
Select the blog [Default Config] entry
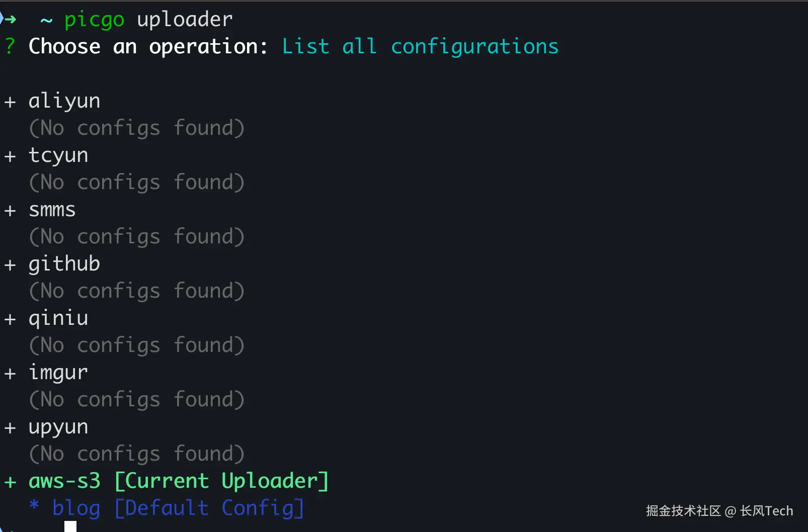178,508
